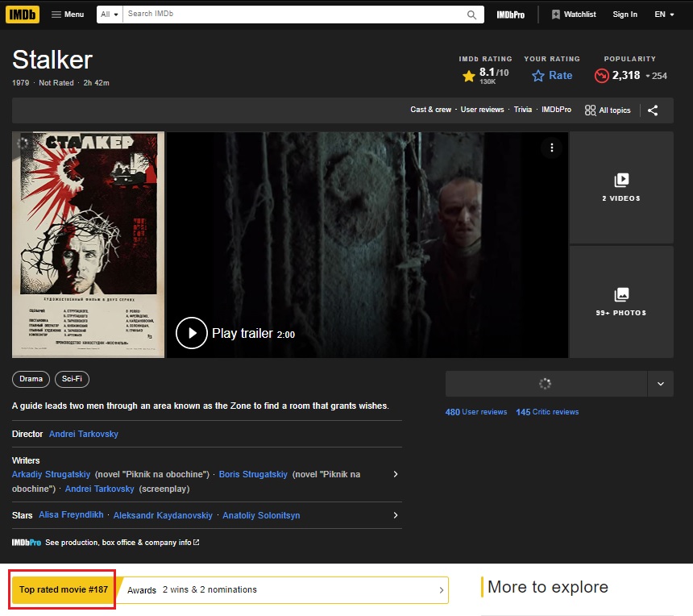Click the Stalker movie poster thumbnail
The image size is (693, 616).
pos(89,244)
